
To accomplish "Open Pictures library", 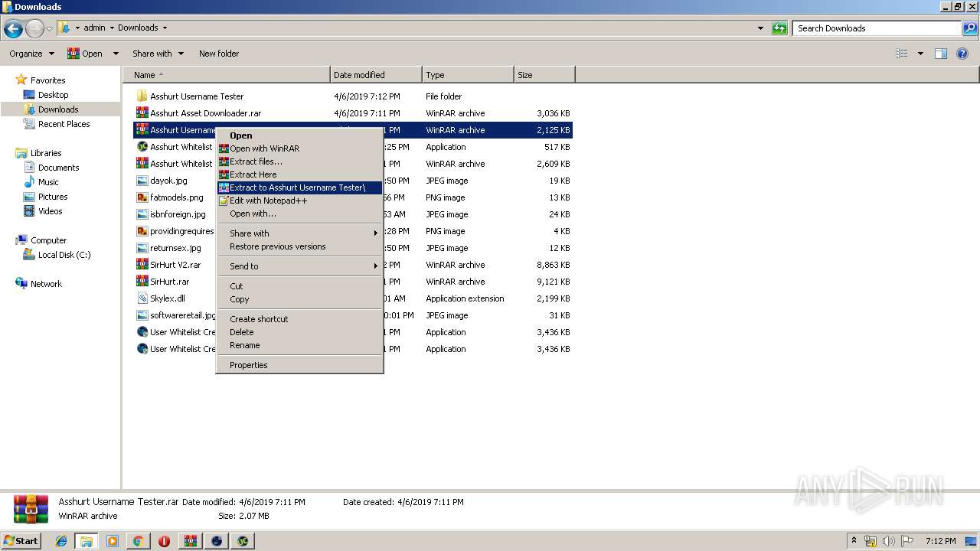I will [53, 197].
